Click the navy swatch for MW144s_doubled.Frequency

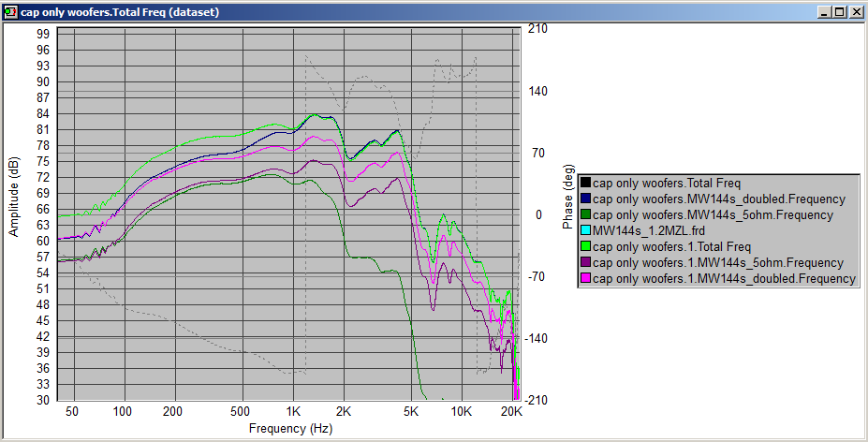585,198
